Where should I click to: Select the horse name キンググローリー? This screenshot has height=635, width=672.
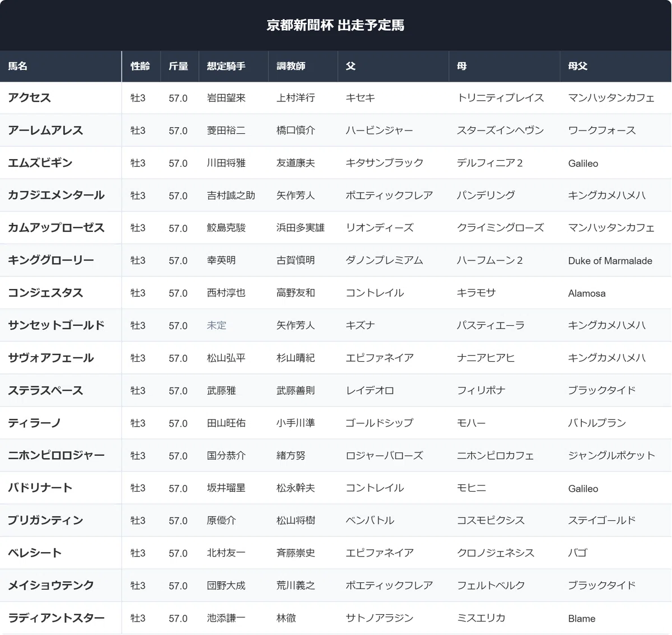tap(51, 260)
